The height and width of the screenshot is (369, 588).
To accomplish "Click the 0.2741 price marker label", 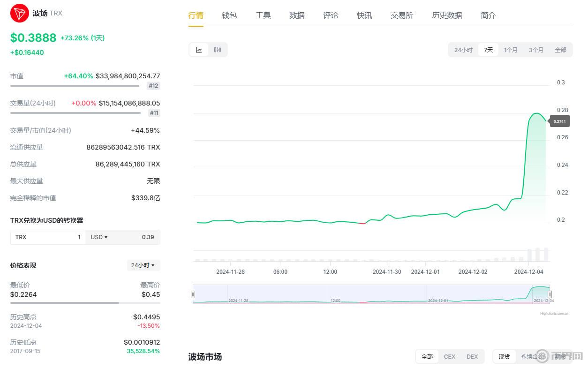I will click(x=559, y=121).
